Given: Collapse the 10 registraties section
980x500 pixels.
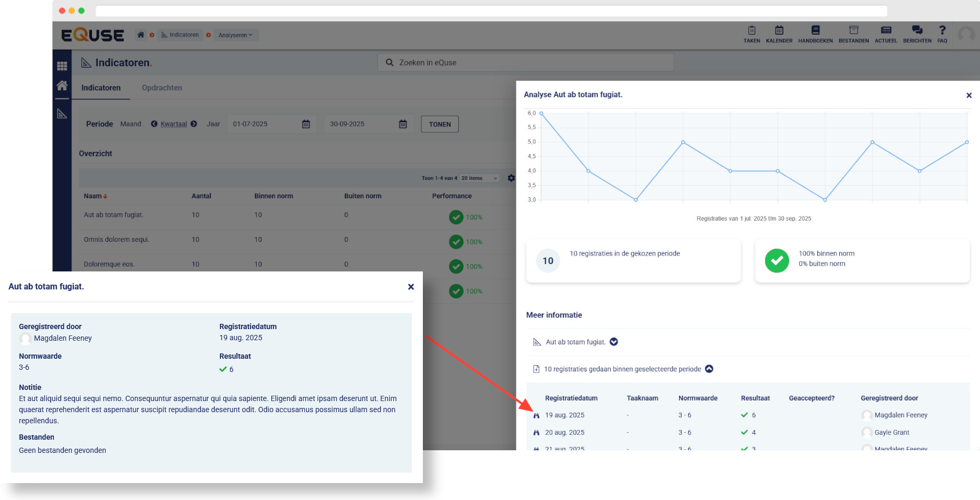Looking at the screenshot, I should 709,369.
